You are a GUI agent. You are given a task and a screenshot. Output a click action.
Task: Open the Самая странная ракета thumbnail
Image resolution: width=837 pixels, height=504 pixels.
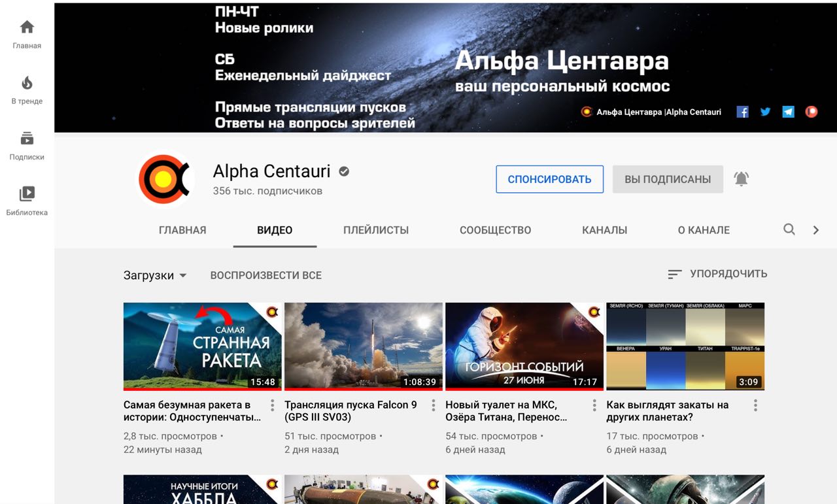[x=203, y=346]
